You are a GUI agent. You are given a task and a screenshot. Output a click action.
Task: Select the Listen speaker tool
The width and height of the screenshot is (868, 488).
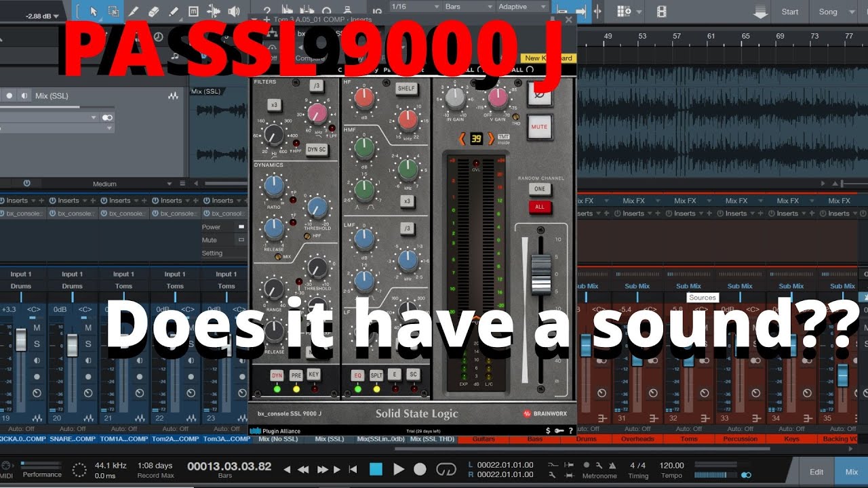click(x=234, y=12)
